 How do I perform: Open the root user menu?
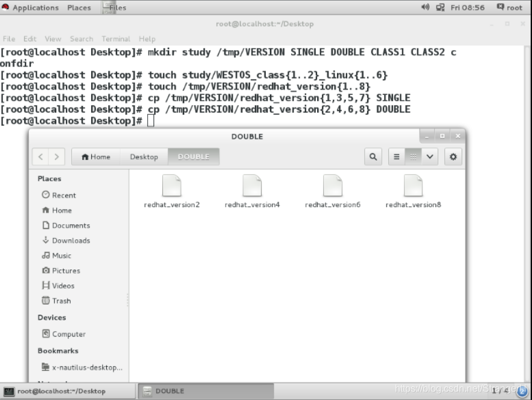coord(510,7)
